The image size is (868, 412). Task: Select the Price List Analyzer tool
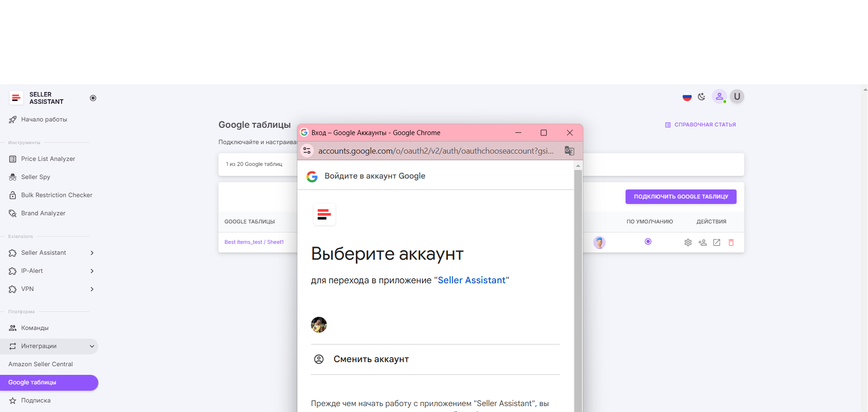48,159
